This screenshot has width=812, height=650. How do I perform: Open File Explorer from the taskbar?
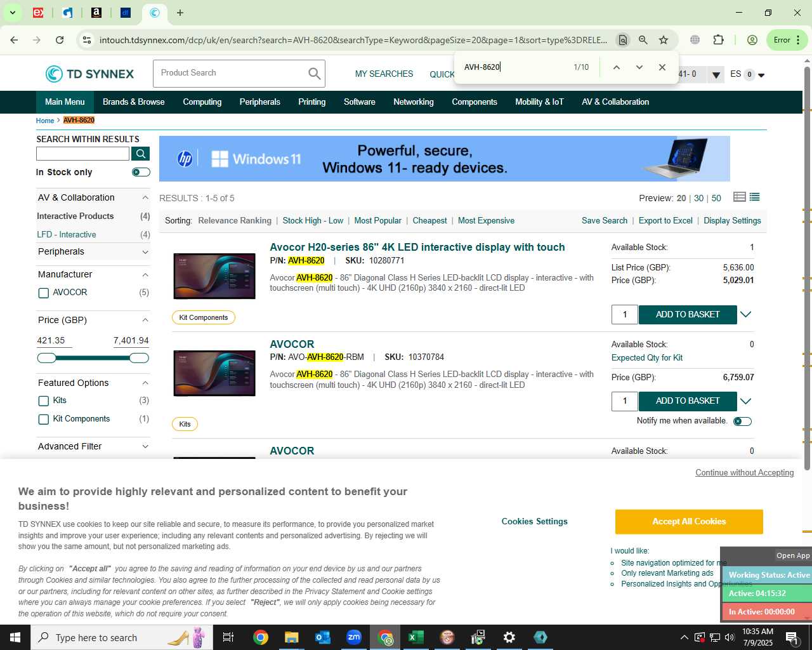291,637
